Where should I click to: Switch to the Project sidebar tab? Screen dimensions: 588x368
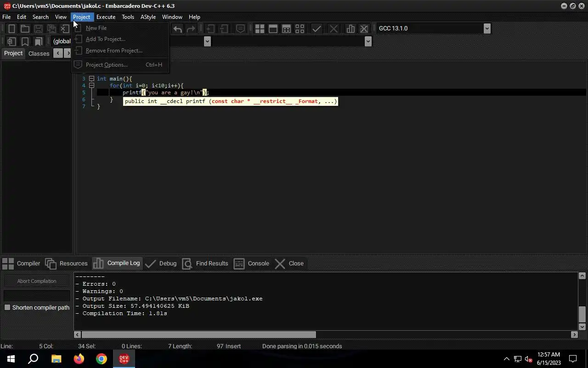pos(13,53)
